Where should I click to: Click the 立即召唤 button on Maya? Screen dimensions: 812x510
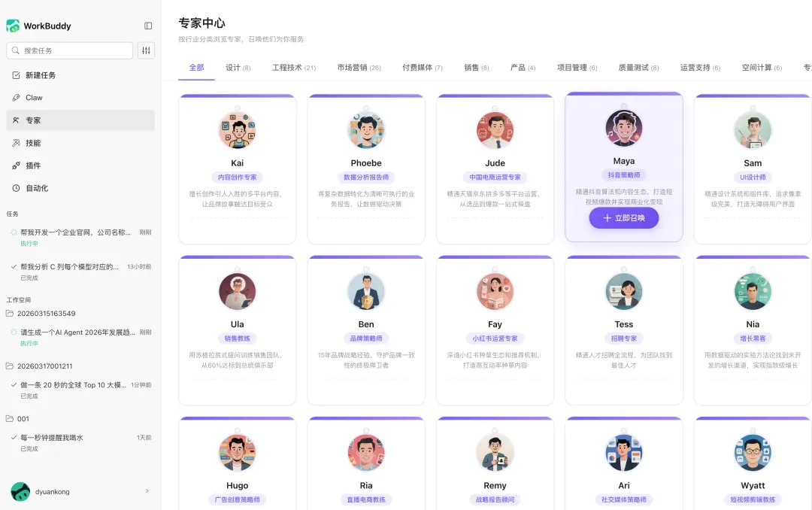(623, 218)
